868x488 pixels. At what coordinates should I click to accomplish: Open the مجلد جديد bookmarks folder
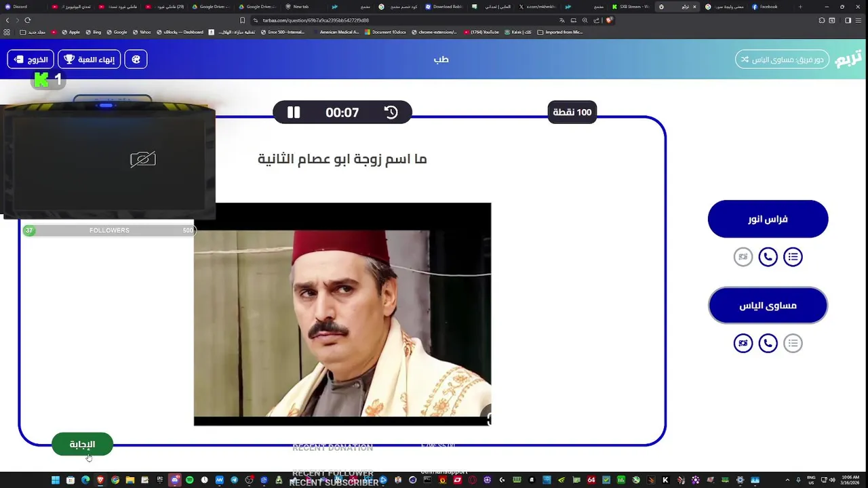[33, 32]
